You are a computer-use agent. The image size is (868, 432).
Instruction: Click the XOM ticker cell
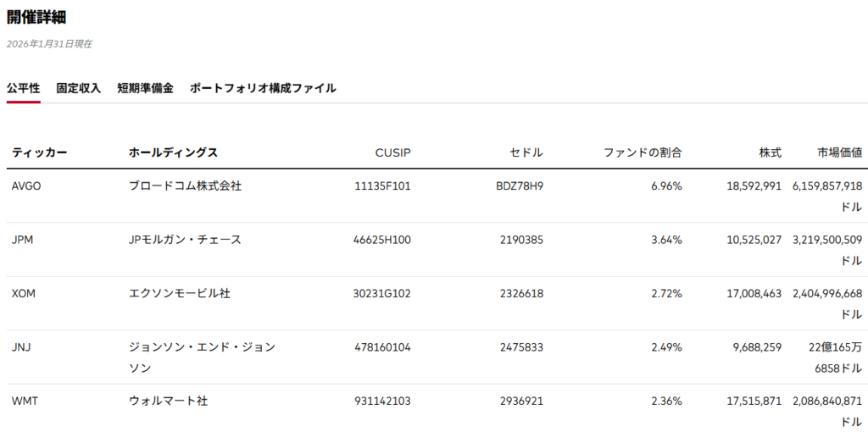click(24, 294)
